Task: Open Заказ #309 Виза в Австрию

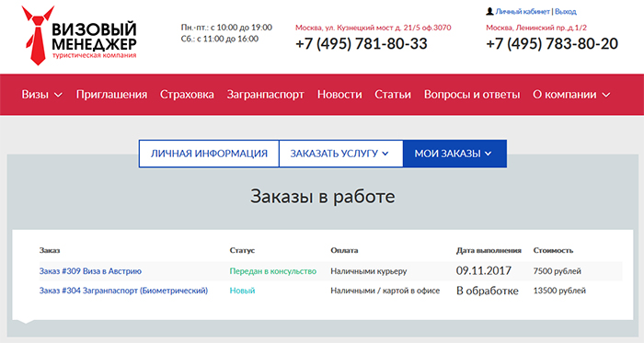Action: tap(90, 271)
